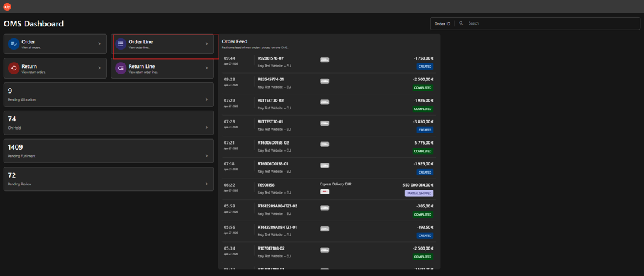The image size is (644, 276).
Task: Click the COMPLETED badge for R83545774-01
Action: tap(423, 87)
